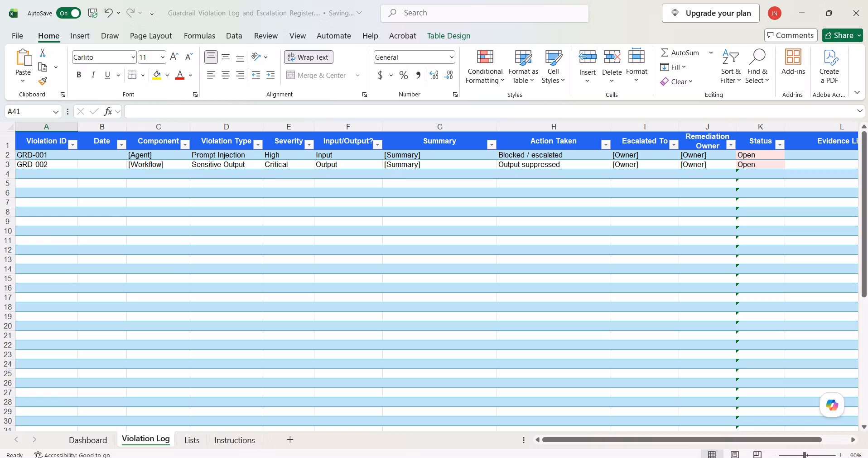Click the Share button

tap(843, 35)
